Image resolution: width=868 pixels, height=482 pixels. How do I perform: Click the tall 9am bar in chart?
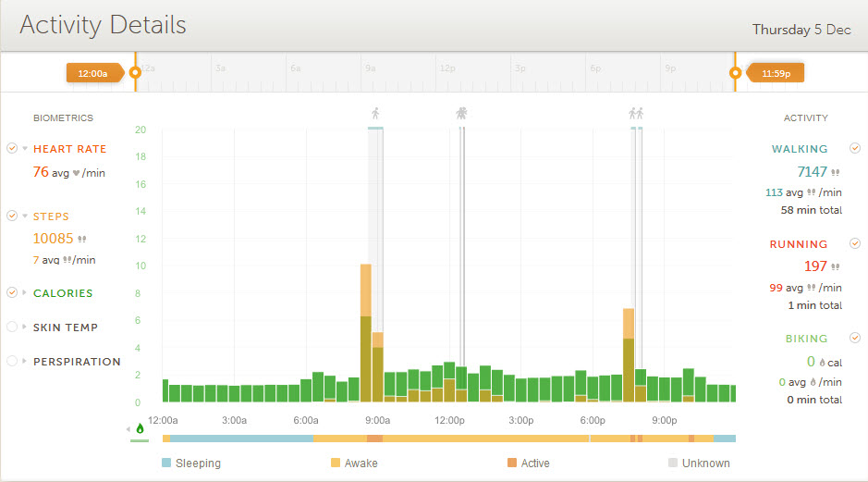point(366,333)
